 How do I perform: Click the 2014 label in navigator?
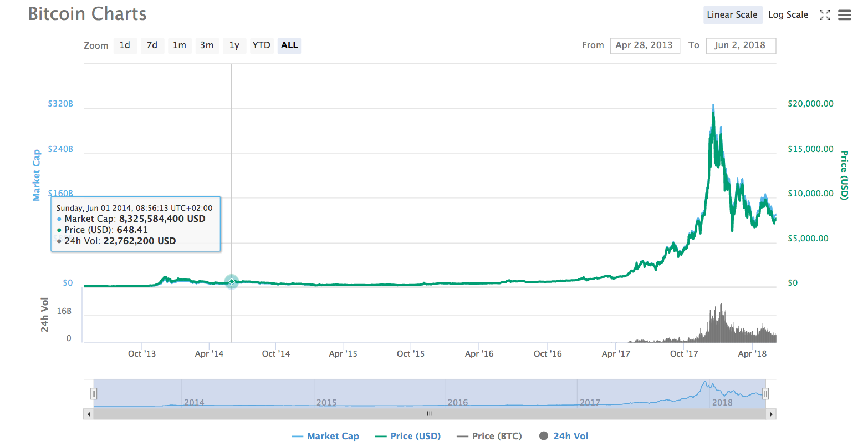point(194,403)
